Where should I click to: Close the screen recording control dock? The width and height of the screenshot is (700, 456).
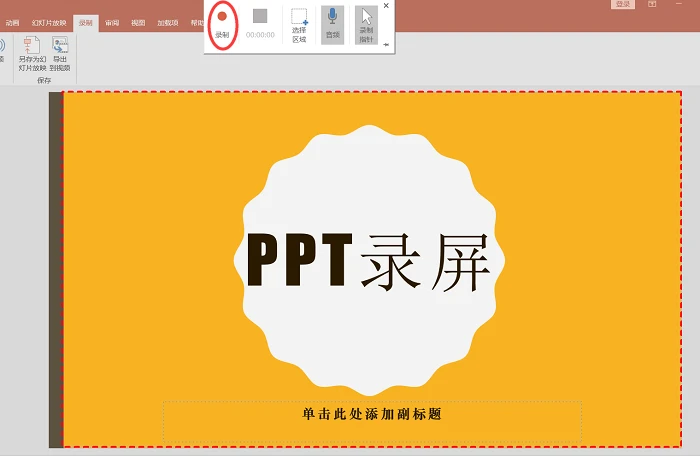[x=386, y=6]
